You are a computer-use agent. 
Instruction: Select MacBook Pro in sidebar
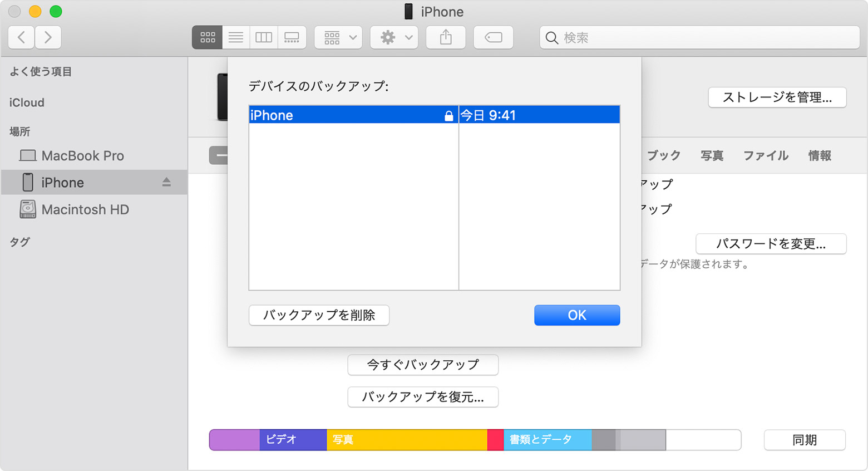[94, 155]
